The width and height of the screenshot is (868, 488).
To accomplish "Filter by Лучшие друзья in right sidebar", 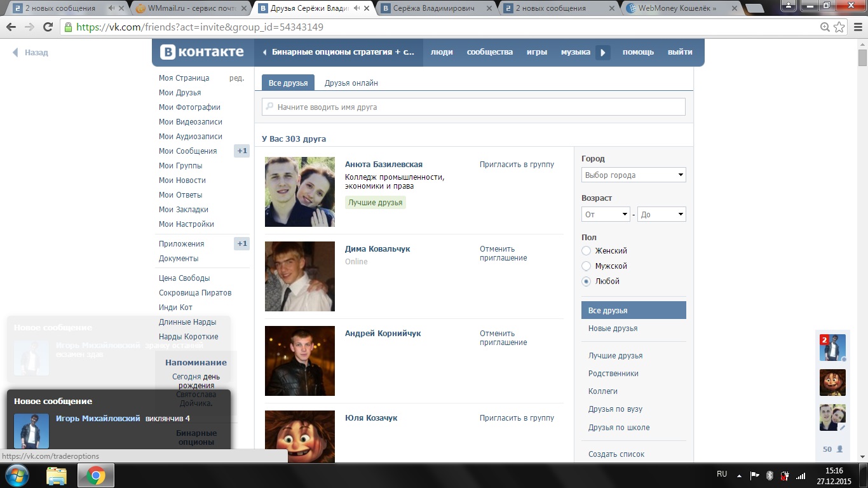I will 615,356.
